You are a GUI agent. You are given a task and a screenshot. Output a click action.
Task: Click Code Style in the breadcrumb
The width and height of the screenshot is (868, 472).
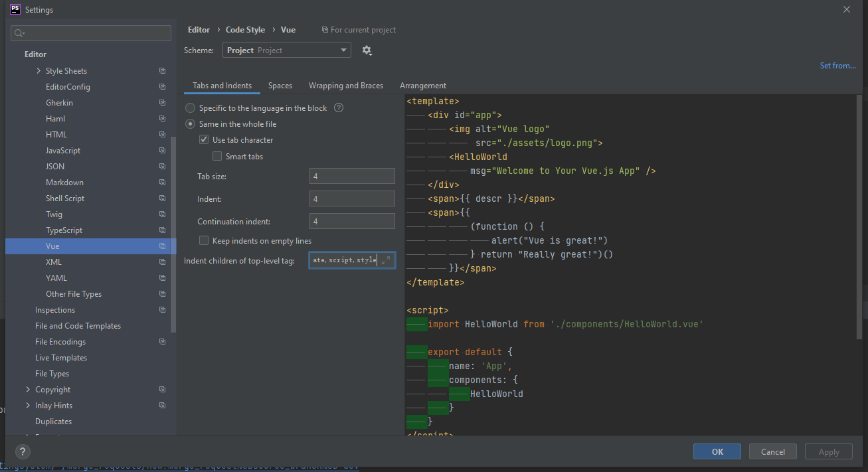[x=245, y=30]
